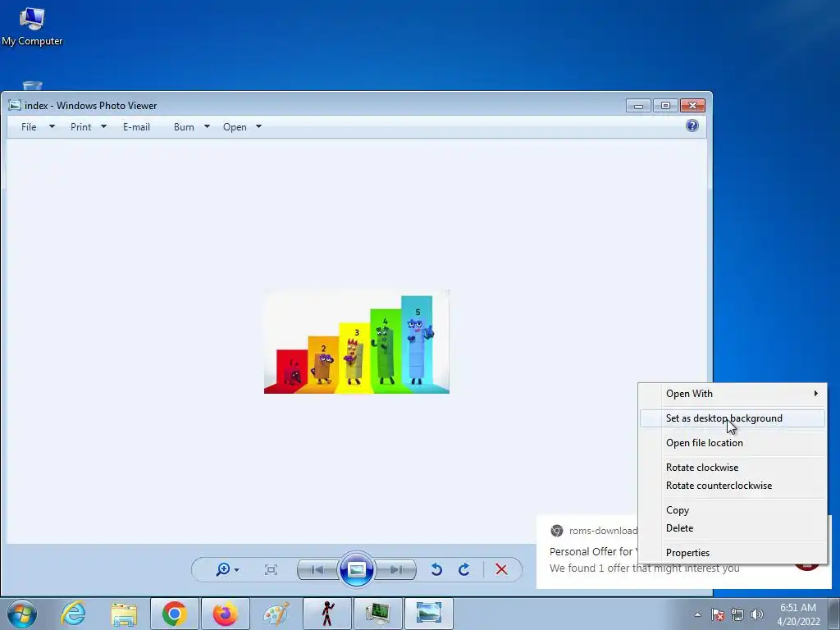The width and height of the screenshot is (840, 630).
Task: Open Windows Explorer folder on taskbar
Action: [x=124, y=614]
